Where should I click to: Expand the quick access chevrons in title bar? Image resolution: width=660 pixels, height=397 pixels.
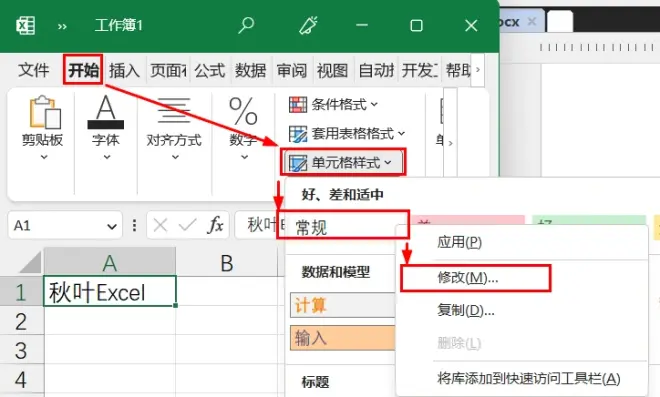pos(62,27)
